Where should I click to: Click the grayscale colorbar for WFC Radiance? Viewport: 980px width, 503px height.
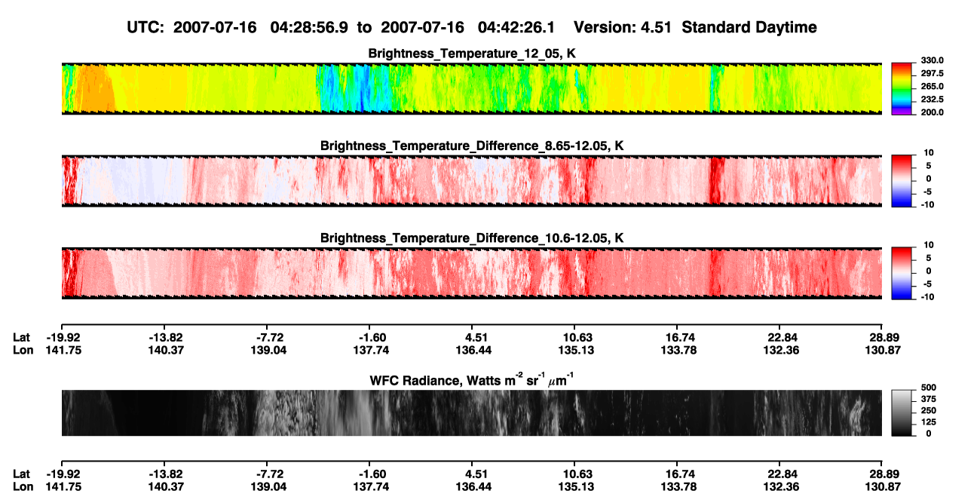pyautogui.click(x=902, y=412)
